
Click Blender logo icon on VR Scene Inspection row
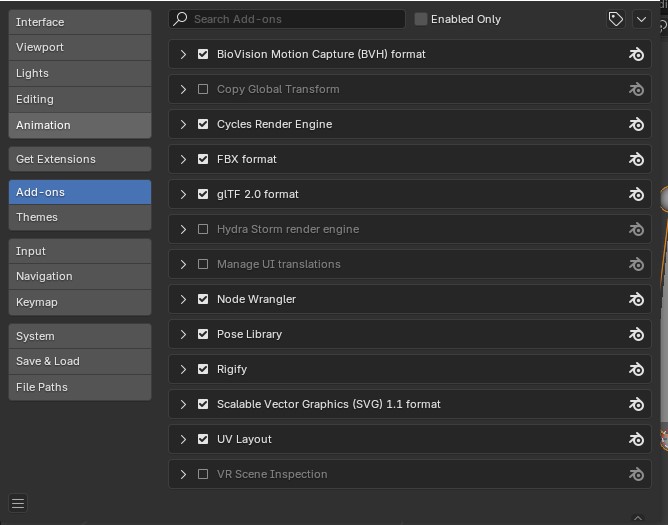point(636,474)
